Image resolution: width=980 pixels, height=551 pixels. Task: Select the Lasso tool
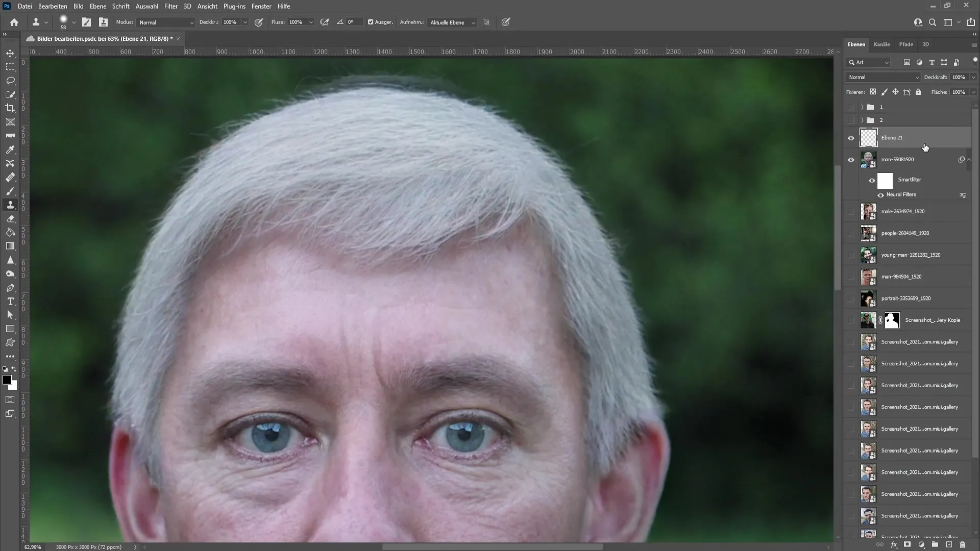(x=10, y=80)
